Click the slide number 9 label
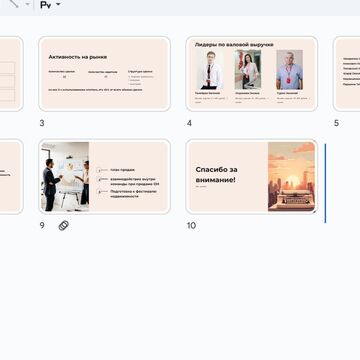 [x=42, y=226]
